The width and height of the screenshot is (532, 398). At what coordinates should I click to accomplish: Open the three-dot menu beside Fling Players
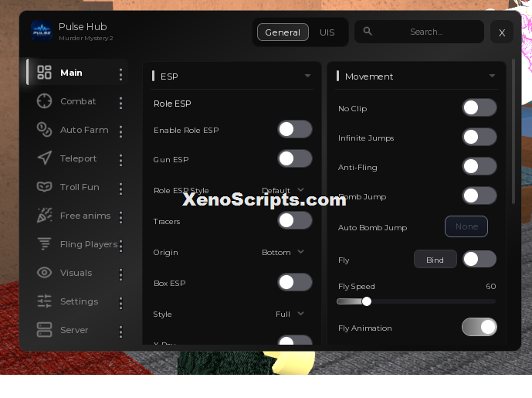[x=120, y=246]
